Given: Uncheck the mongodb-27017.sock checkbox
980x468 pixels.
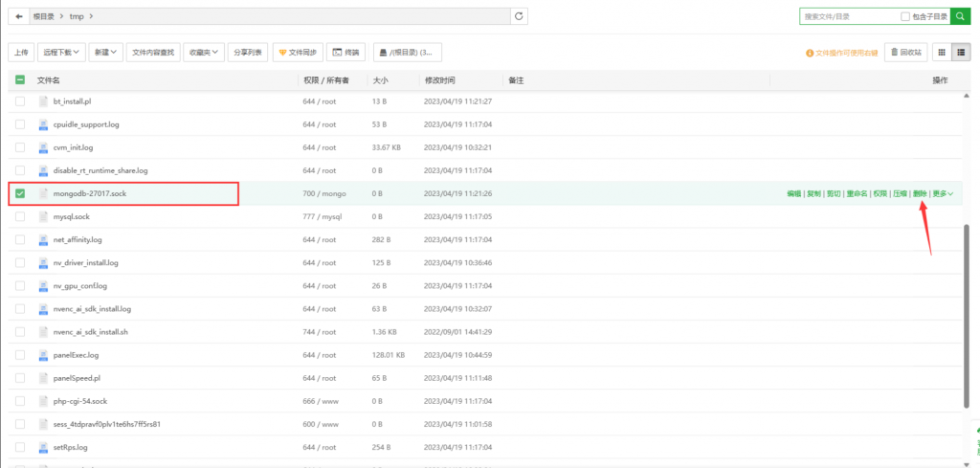Looking at the screenshot, I should pos(20,193).
